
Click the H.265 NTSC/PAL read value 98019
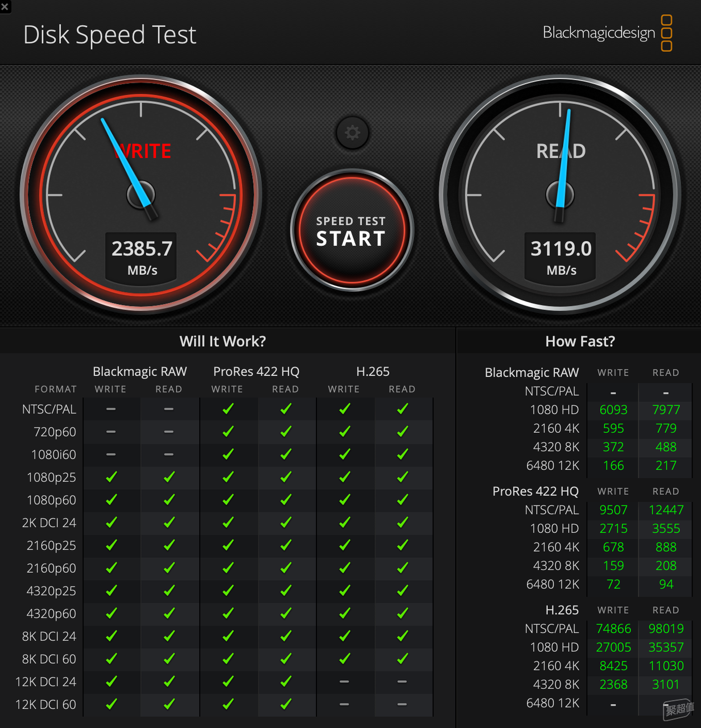(x=666, y=628)
